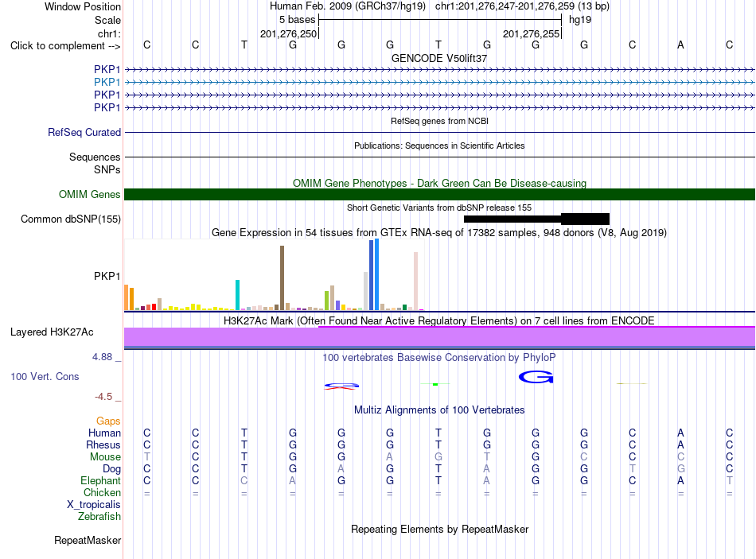Viewport: 756px width, 559px height.
Task: Click the tallest blue GTEx expression bars
Action: pos(374,274)
